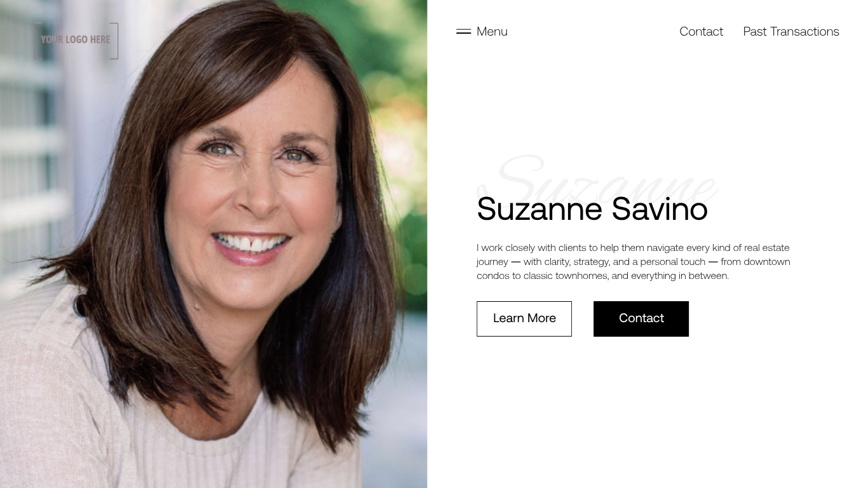Screen dimensions: 868x488
Task: Select the Menu label in header
Action: (492, 31)
